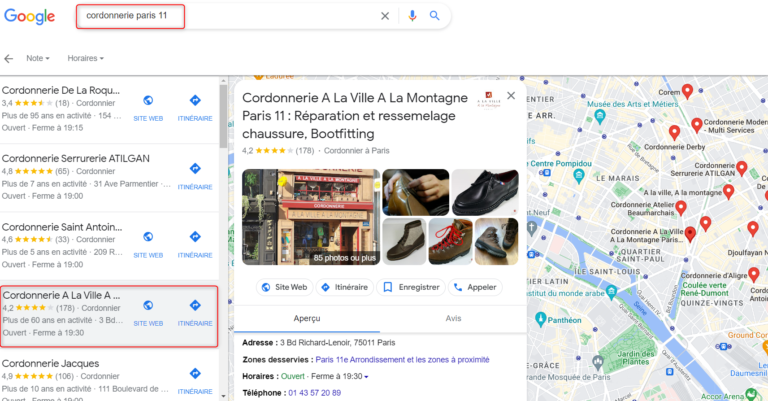Get Itinéraire for Cordonnerie Saint Antoin...
This screenshot has height=401, width=768.
click(195, 237)
